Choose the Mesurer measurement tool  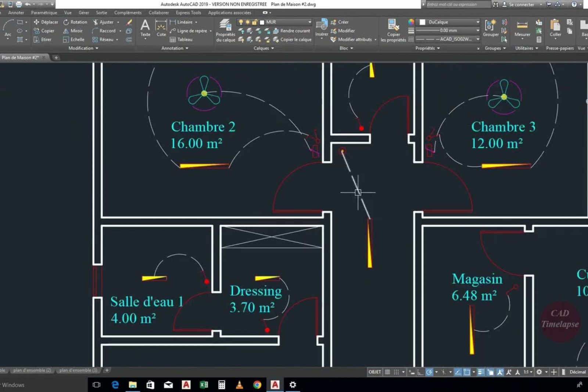pyautogui.click(x=522, y=28)
